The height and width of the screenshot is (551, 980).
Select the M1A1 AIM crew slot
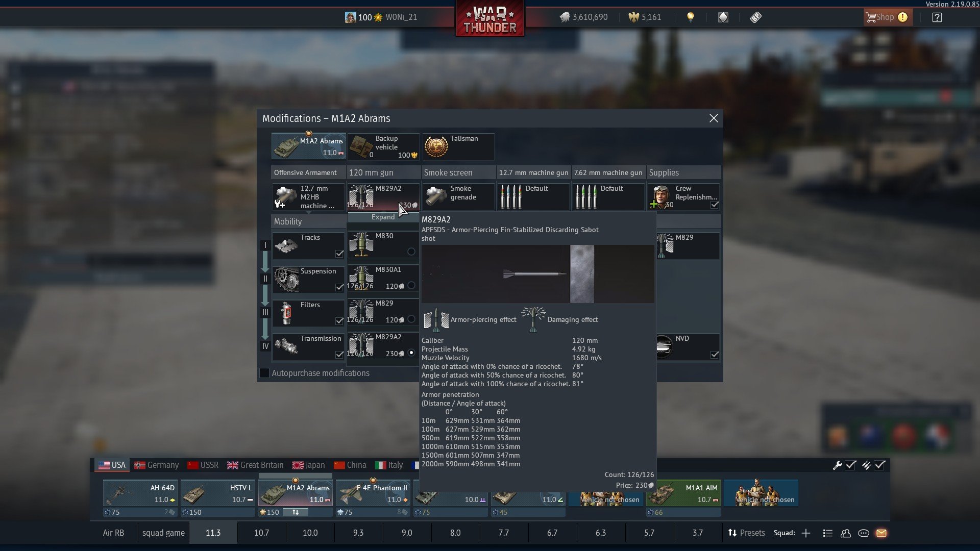[x=683, y=493]
